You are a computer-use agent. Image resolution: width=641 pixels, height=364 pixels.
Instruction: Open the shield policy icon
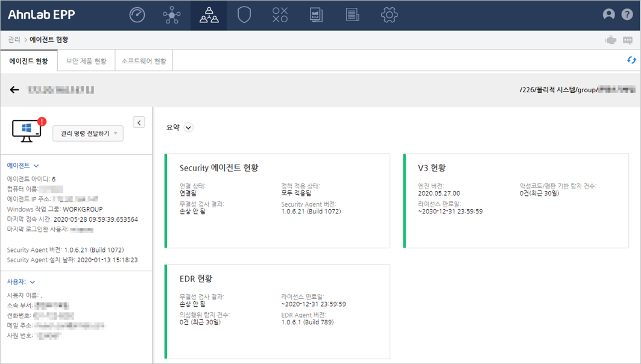(x=244, y=15)
